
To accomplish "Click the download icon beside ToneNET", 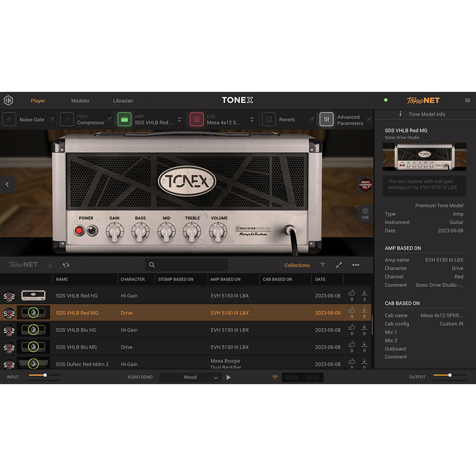I will (50, 265).
